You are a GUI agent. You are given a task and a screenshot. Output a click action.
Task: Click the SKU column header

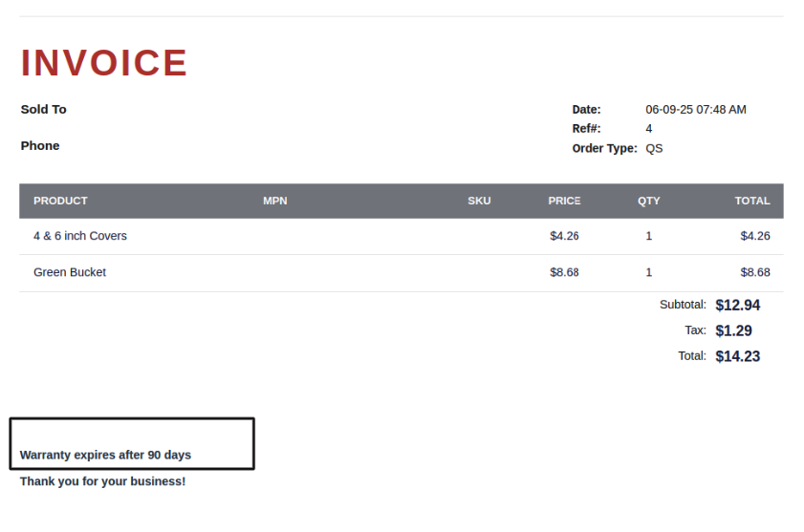[479, 201]
